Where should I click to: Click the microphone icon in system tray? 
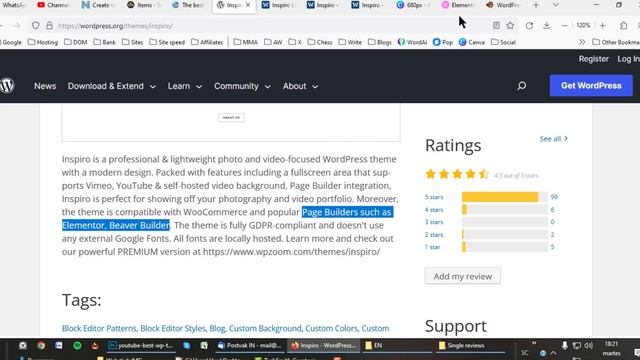[564, 346]
